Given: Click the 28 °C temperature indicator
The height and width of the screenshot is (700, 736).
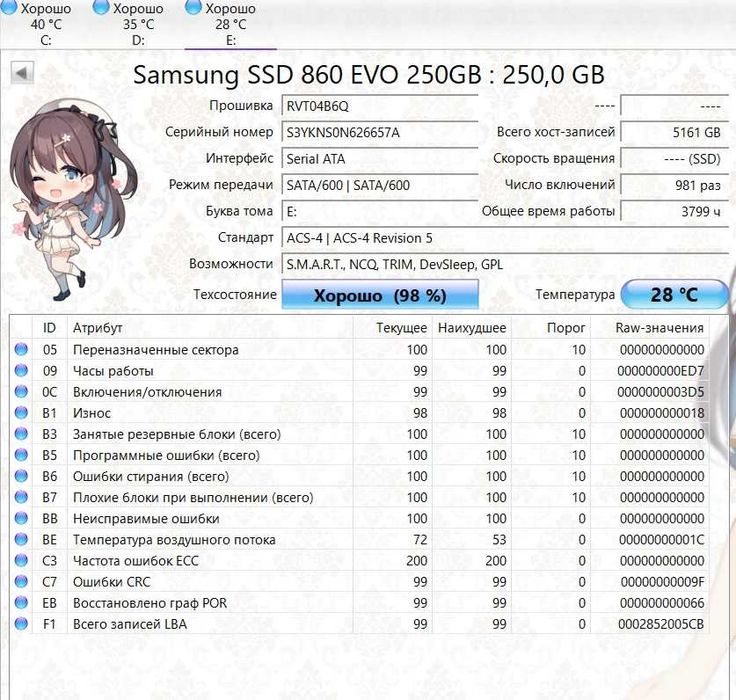Looking at the screenshot, I should click(x=674, y=295).
